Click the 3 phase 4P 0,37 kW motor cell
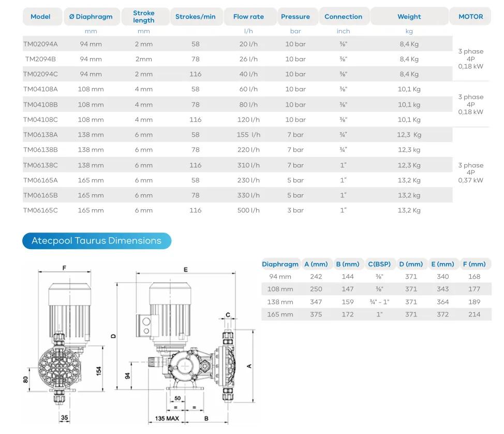 click(x=471, y=173)
